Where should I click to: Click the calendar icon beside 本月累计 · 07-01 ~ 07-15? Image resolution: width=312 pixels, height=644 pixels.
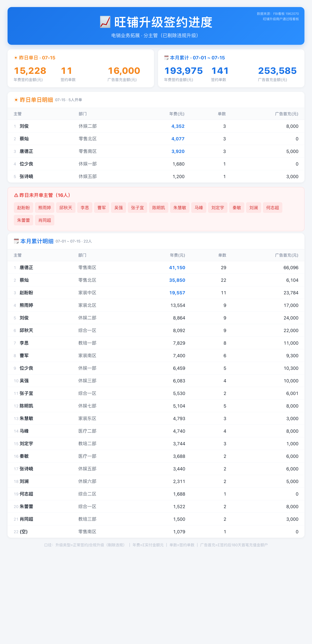click(166, 58)
